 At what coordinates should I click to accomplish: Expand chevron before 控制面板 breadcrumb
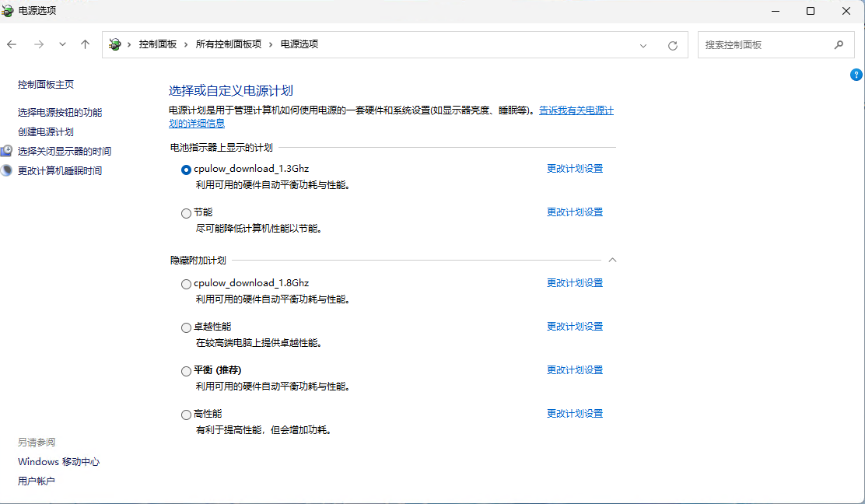[x=129, y=44]
